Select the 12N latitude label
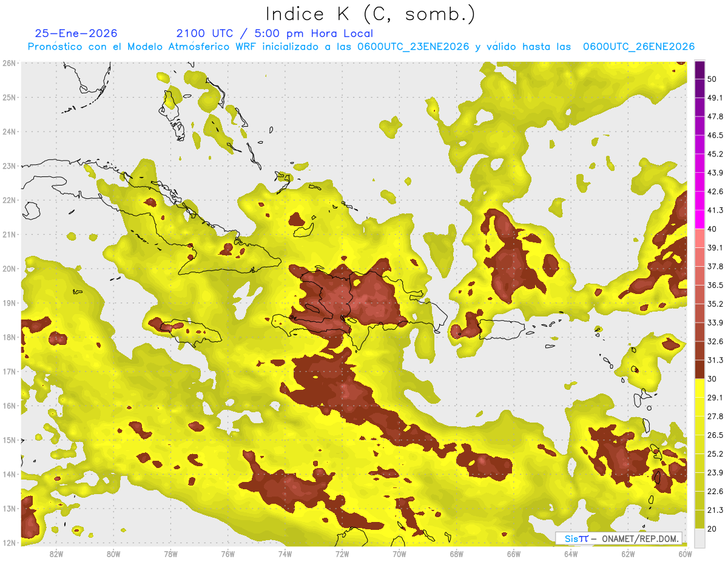This screenshot has height=562, width=728. click(9, 543)
